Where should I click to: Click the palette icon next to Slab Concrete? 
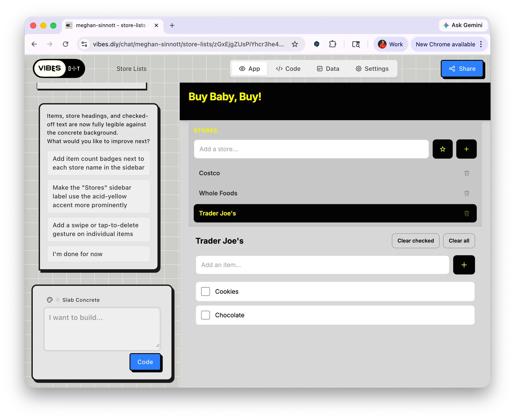pyautogui.click(x=50, y=300)
